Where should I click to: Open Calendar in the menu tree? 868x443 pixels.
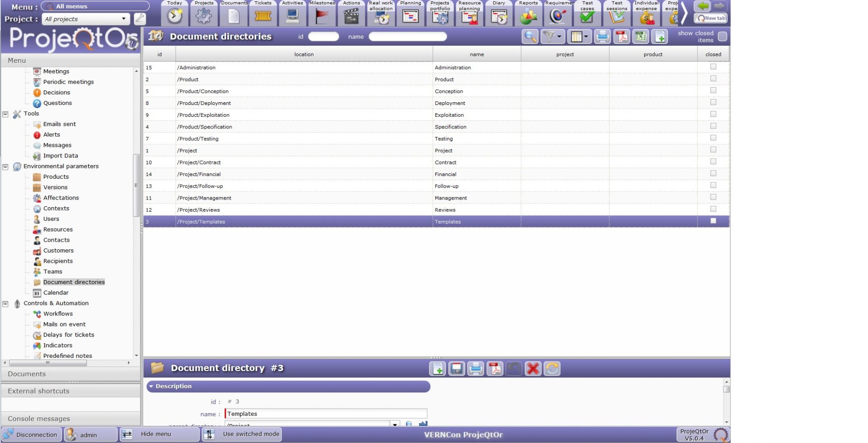pos(56,293)
